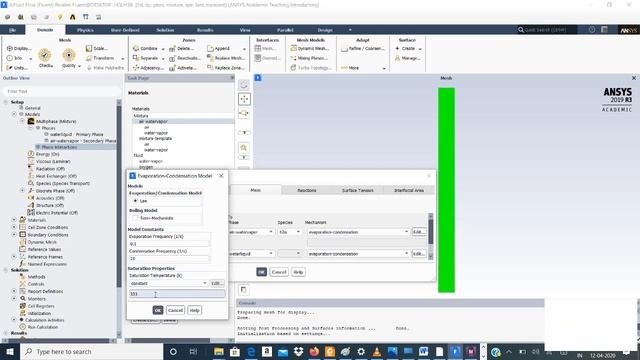Click the outline tree vertical scrollbar

click(x=119, y=218)
